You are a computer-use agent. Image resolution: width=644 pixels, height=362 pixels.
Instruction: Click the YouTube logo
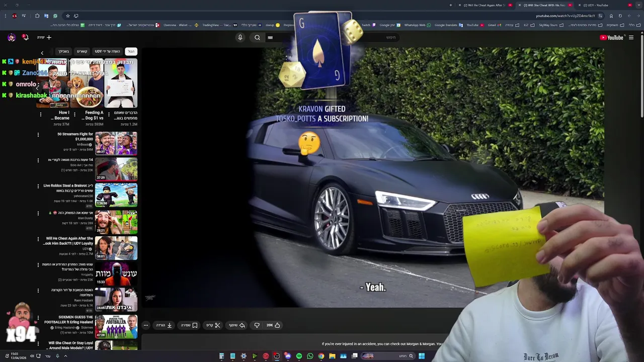pos(611,37)
